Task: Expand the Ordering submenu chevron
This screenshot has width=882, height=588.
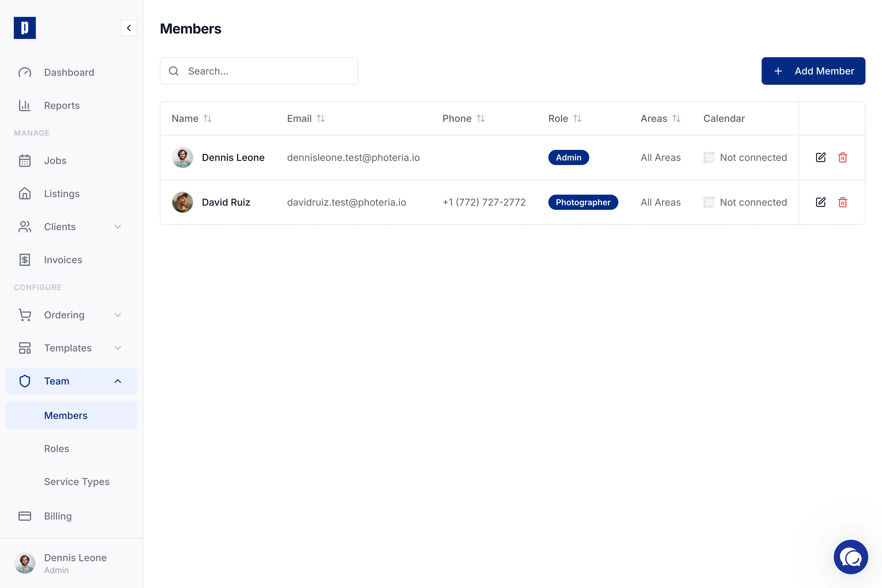Action: (x=118, y=315)
